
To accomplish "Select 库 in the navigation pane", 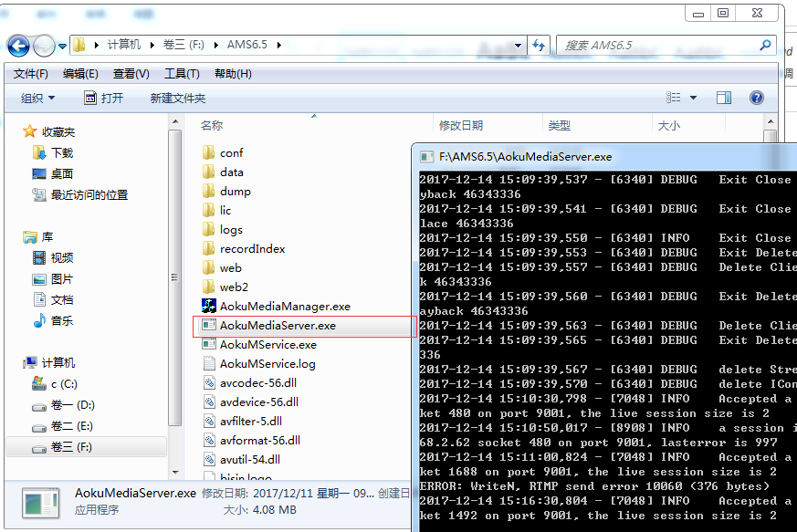I will 38,236.
